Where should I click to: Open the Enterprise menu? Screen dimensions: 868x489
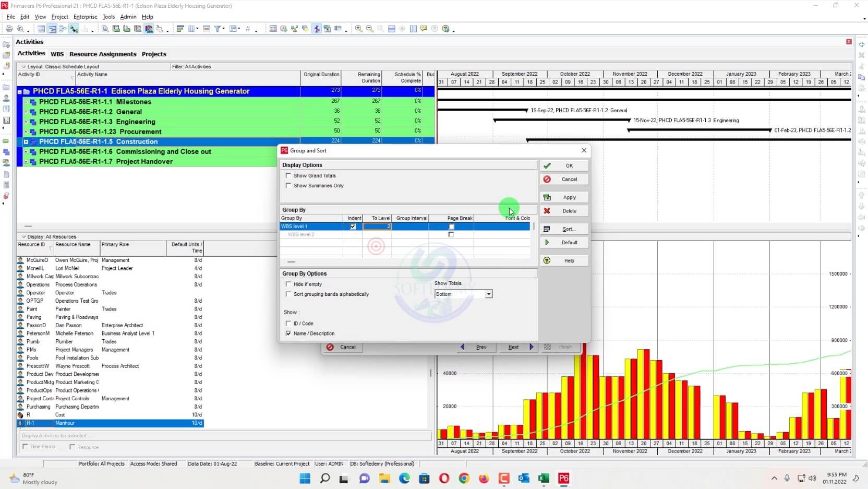85,17
